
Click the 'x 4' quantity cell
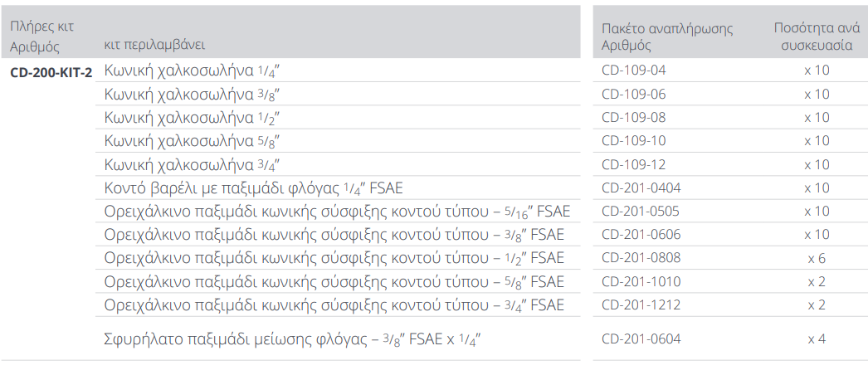(817, 338)
